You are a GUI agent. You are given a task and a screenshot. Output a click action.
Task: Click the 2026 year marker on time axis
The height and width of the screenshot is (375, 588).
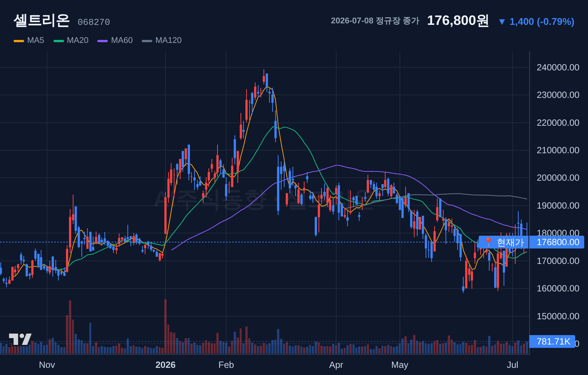[165, 365]
